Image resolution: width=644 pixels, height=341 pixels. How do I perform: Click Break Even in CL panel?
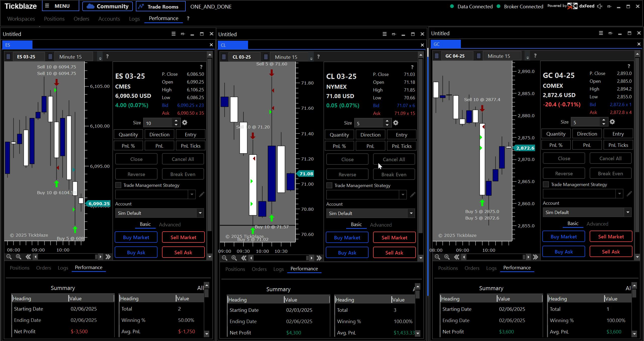tap(394, 174)
